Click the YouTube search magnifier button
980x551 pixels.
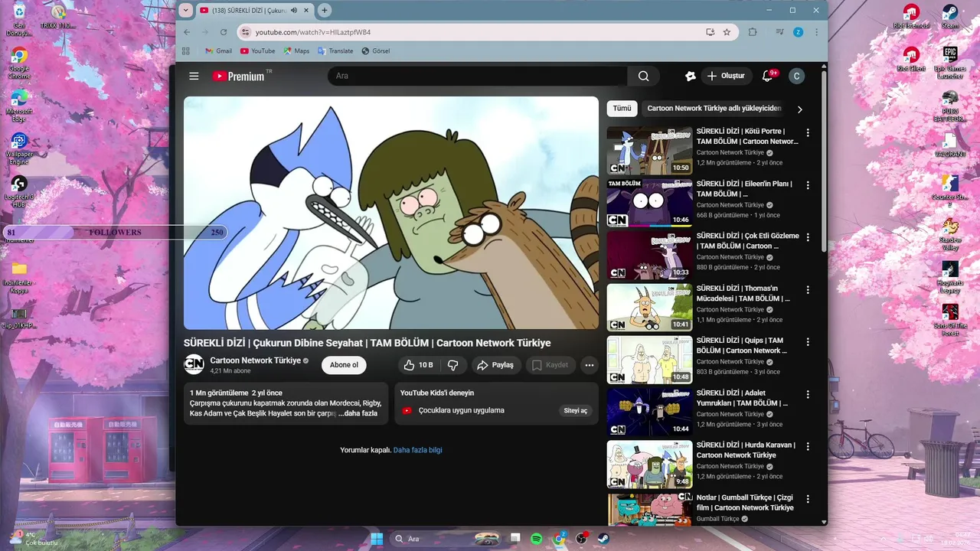tap(643, 76)
